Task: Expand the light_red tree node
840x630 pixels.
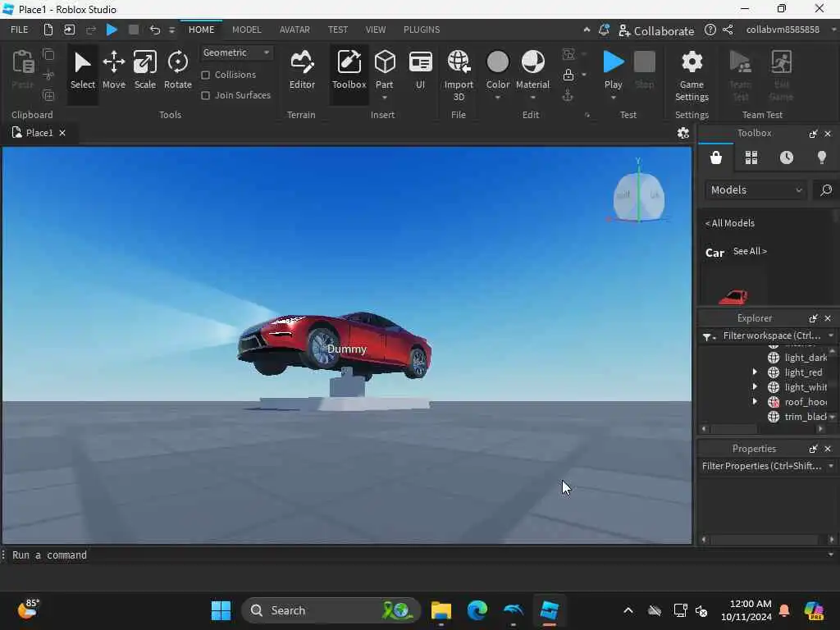Action: click(755, 372)
